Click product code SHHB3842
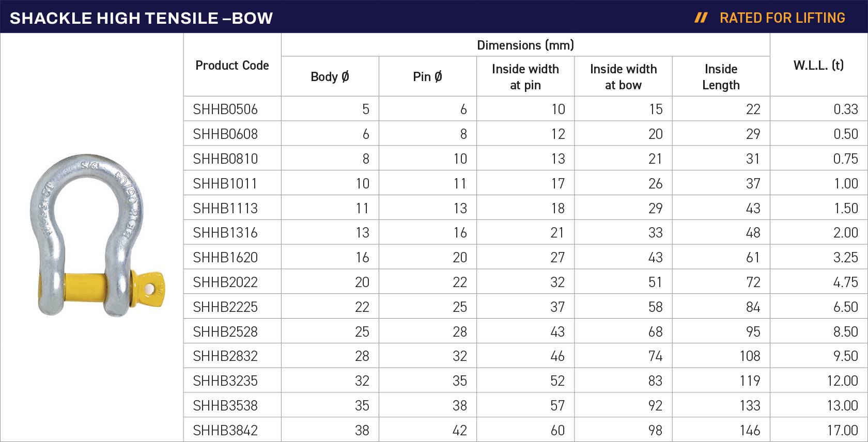This screenshot has width=868, height=442. pyautogui.click(x=225, y=431)
